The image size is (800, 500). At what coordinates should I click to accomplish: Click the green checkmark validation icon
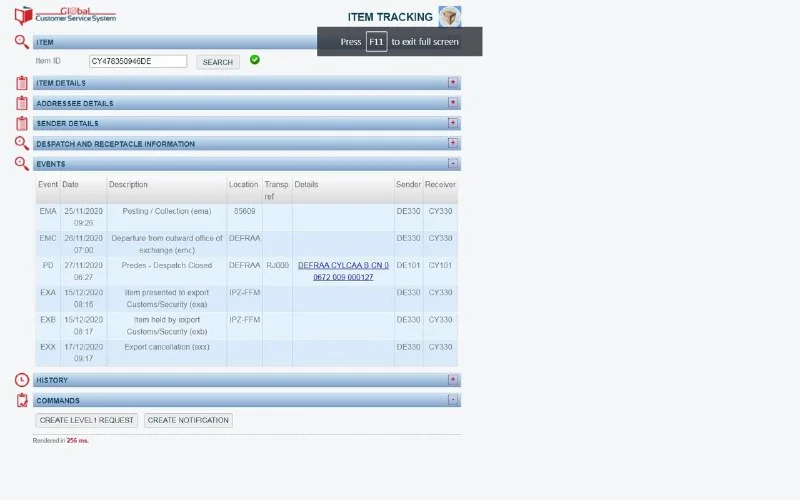[x=255, y=60]
